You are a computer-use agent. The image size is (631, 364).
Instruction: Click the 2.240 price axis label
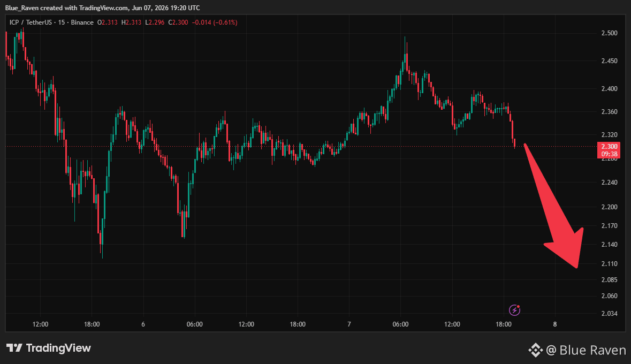point(609,183)
